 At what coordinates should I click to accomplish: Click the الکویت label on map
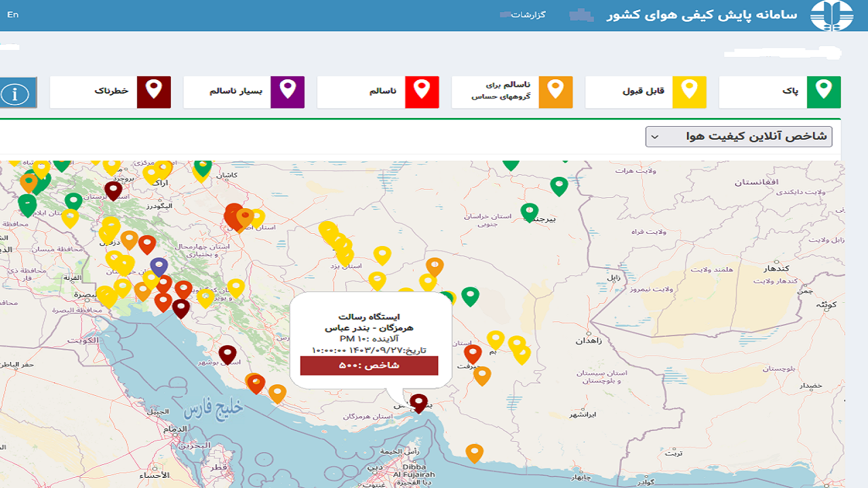(x=83, y=340)
